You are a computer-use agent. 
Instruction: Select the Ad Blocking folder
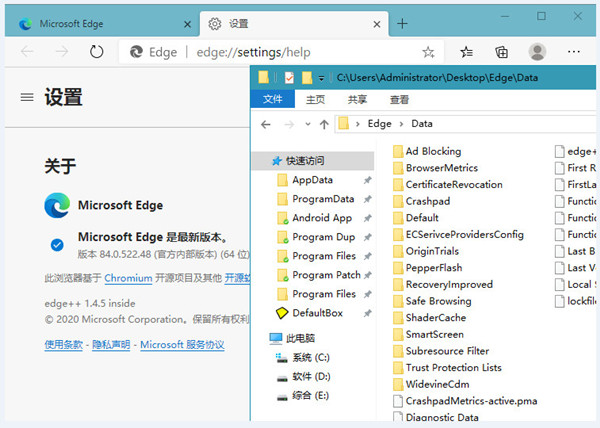(432, 151)
